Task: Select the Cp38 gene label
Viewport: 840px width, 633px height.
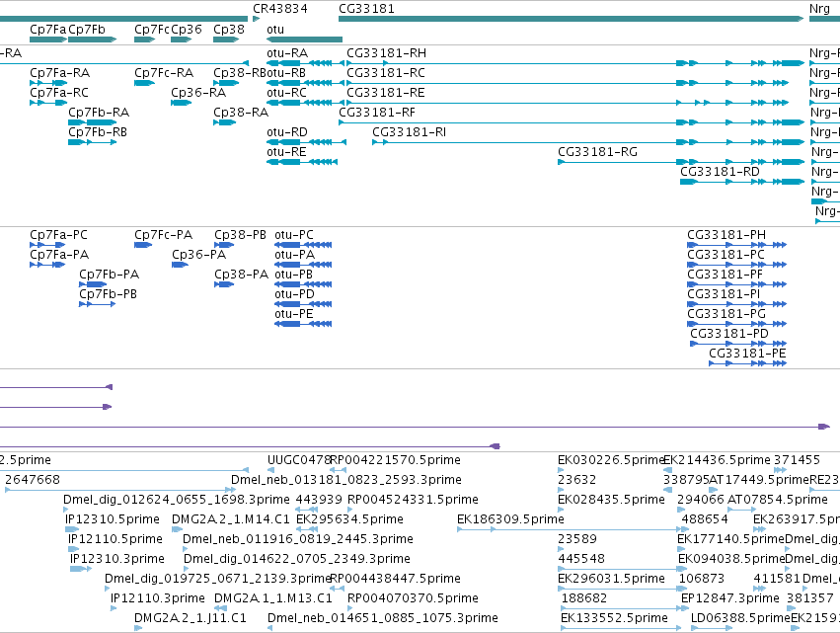Action: click(x=229, y=30)
